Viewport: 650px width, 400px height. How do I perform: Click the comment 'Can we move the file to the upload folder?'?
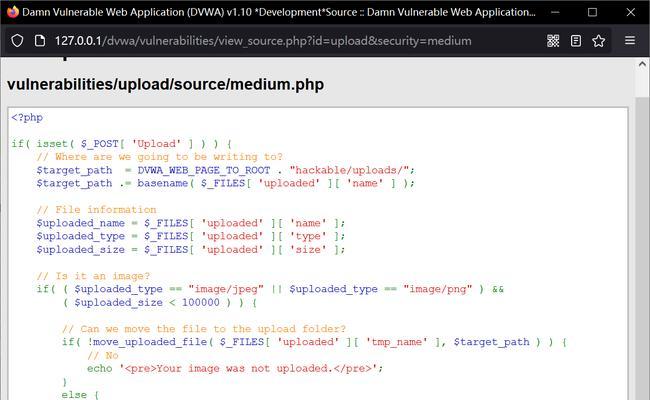tap(213, 329)
